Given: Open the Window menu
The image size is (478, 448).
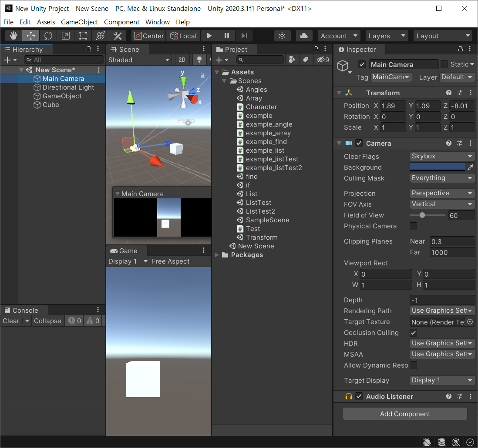Looking at the screenshot, I should (x=157, y=22).
